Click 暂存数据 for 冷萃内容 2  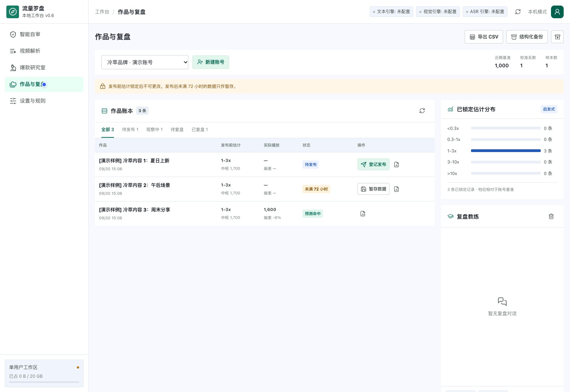pyautogui.click(x=373, y=189)
